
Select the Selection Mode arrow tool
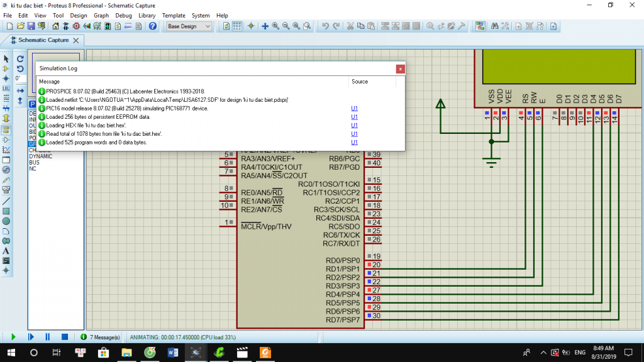[6, 58]
